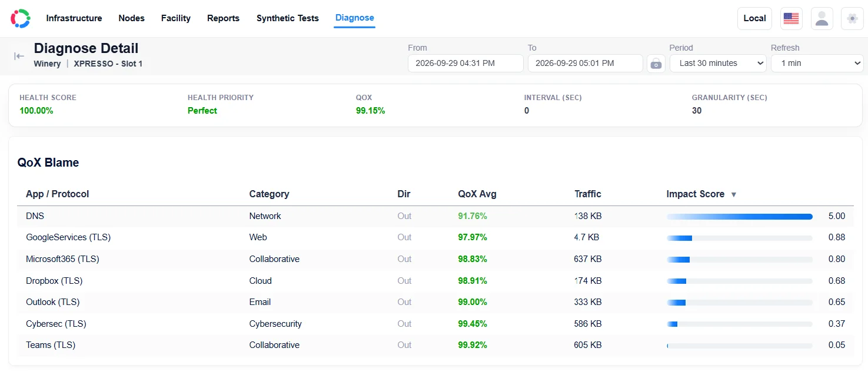The width and height of the screenshot is (868, 378).
Task: Click the back arrow beside Diagnose Detail
Action: [x=19, y=56]
